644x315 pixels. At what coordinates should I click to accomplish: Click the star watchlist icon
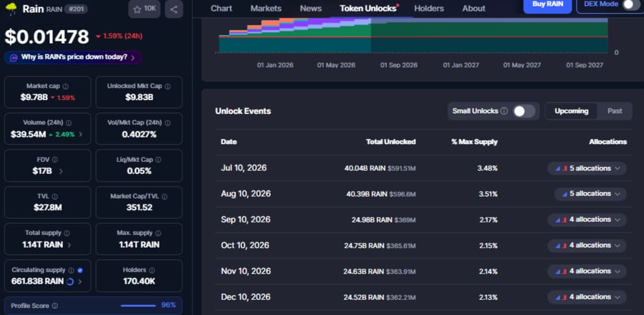(x=137, y=9)
